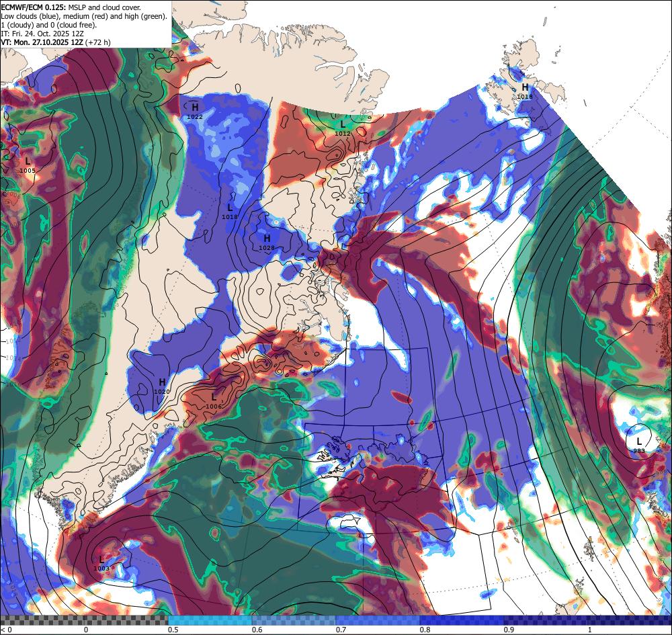The width and height of the screenshot is (672, 635).
Task: Click the '0.5' legend scale label
Action: [x=173, y=630]
